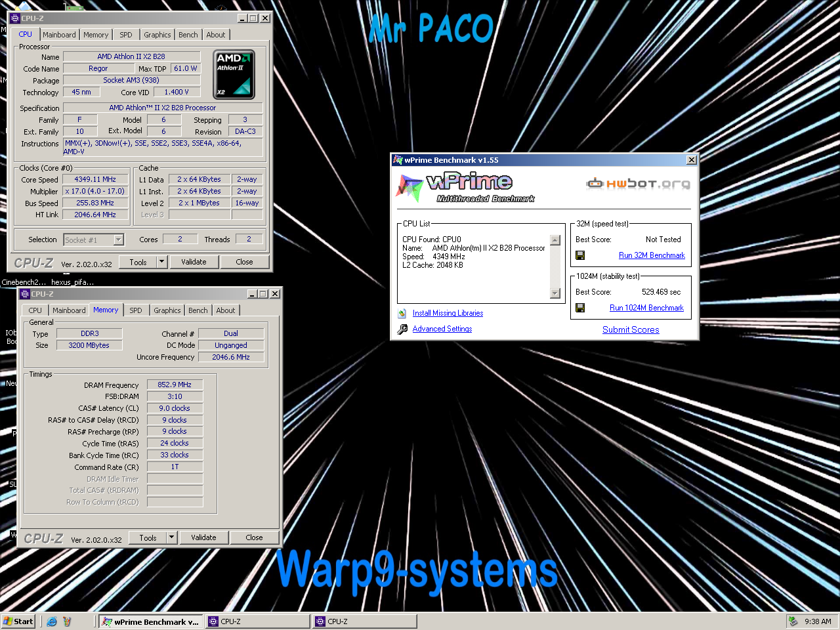Click Tools button in Memory CPU-Z window
This screenshot has height=630, width=840.
pyautogui.click(x=148, y=537)
